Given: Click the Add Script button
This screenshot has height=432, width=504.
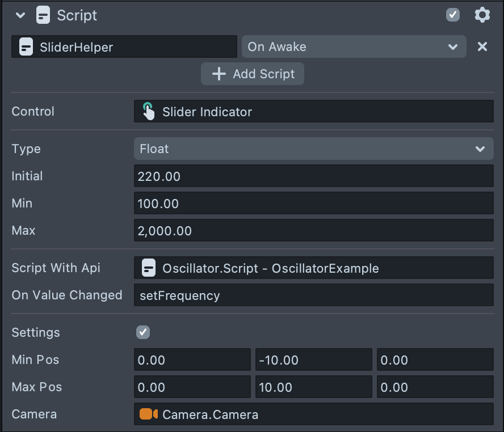Looking at the screenshot, I should tap(253, 74).
